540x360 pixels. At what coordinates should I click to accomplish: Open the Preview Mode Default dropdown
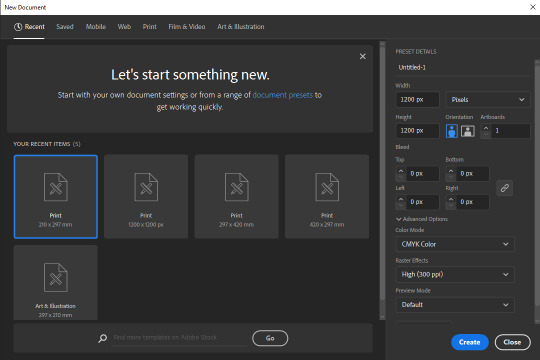[455, 305]
